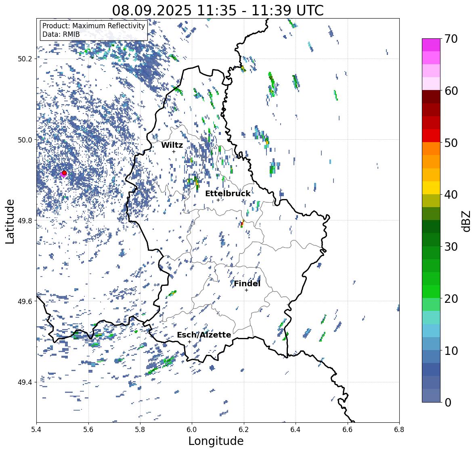476x451 pixels.
Task: Click the magenta segment at the colorbar top
Action: pos(431,45)
